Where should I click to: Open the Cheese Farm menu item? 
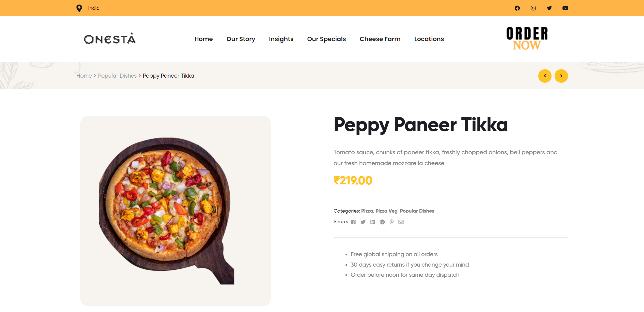tap(380, 39)
